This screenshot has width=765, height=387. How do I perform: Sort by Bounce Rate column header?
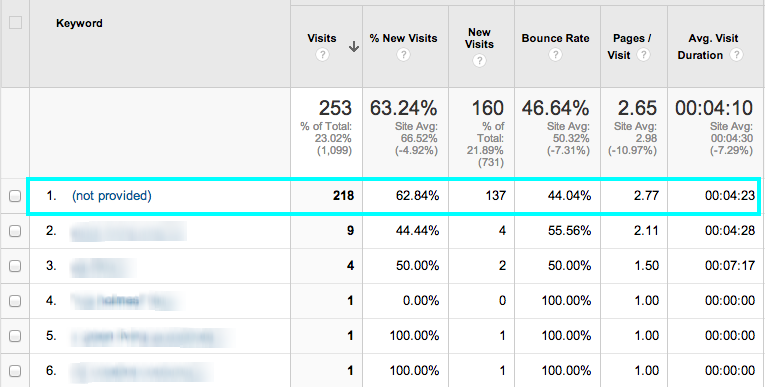coord(555,38)
